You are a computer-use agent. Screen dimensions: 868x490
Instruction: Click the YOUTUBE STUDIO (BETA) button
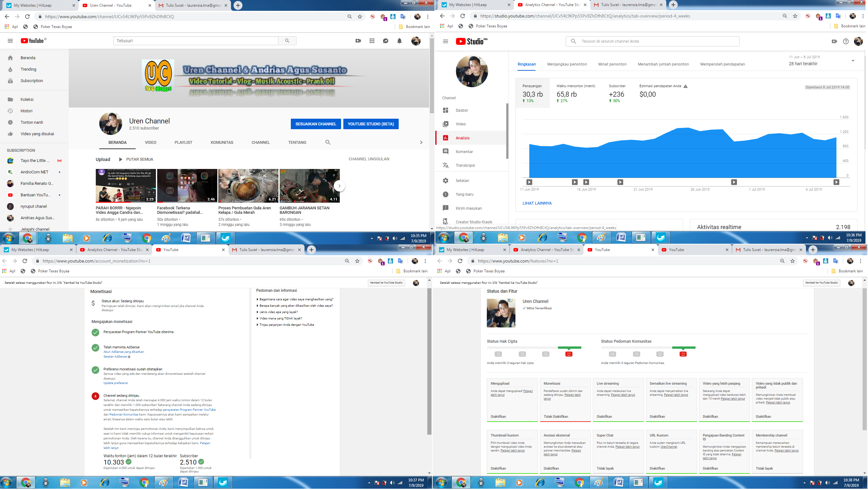pos(371,124)
